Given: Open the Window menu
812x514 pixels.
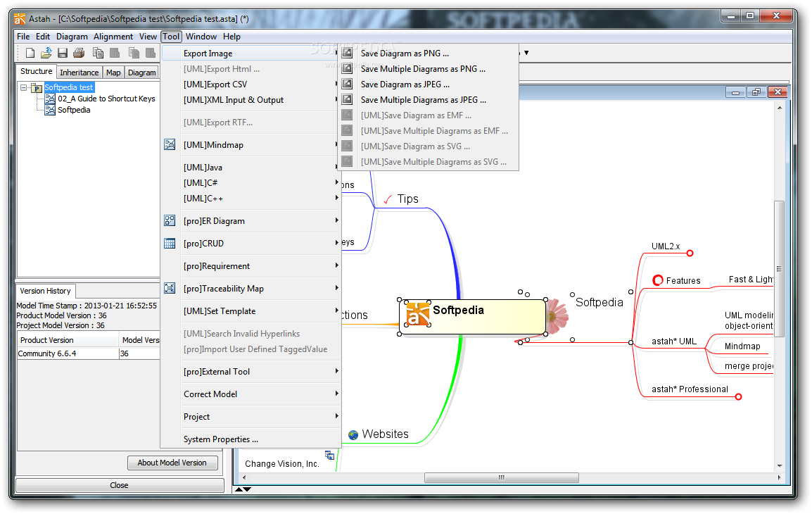Looking at the screenshot, I should (x=201, y=37).
